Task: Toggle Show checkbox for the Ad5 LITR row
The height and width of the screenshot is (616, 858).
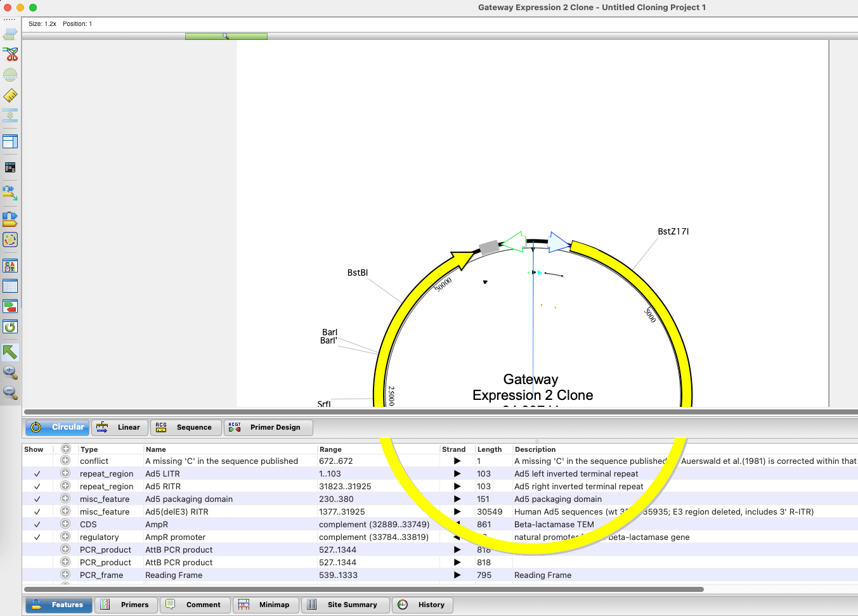Action: (x=37, y=474)
